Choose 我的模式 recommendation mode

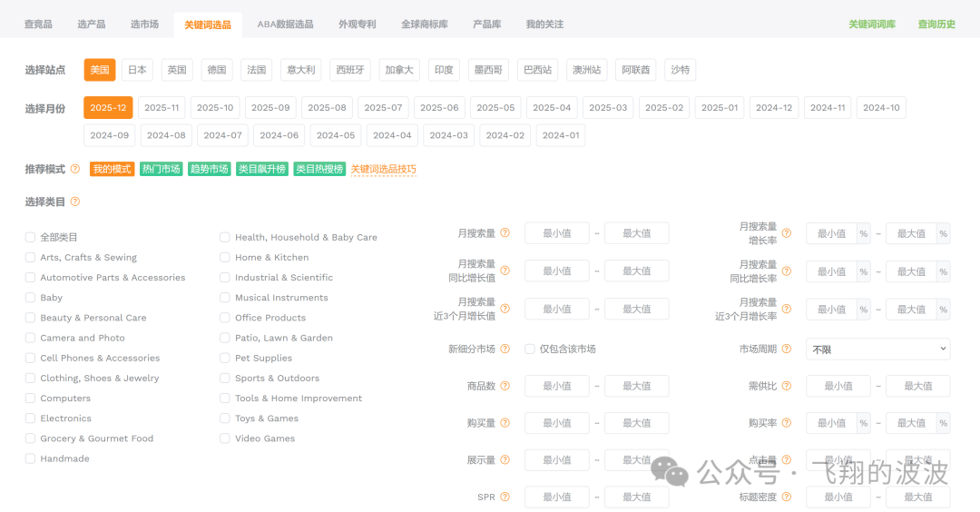point(112,169)
